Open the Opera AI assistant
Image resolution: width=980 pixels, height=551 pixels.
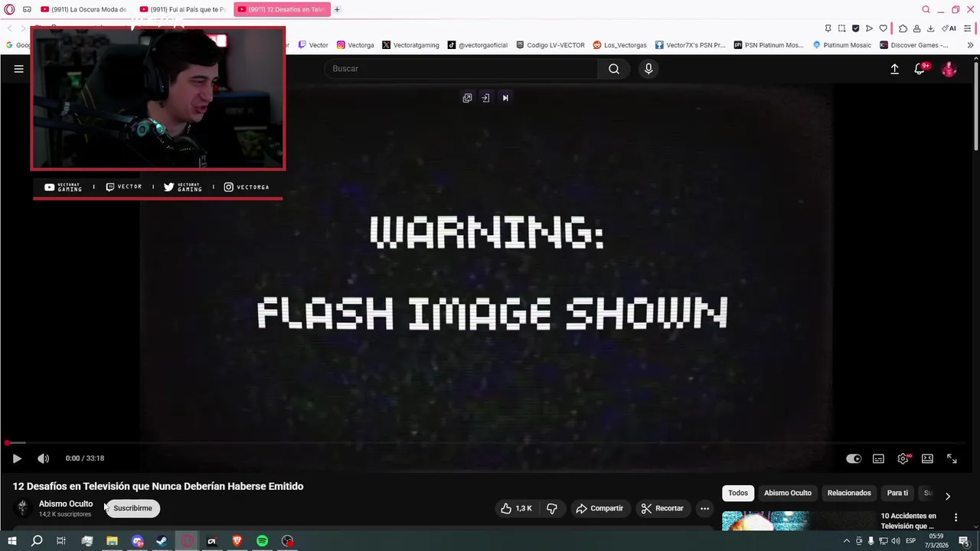pos(949,28)
